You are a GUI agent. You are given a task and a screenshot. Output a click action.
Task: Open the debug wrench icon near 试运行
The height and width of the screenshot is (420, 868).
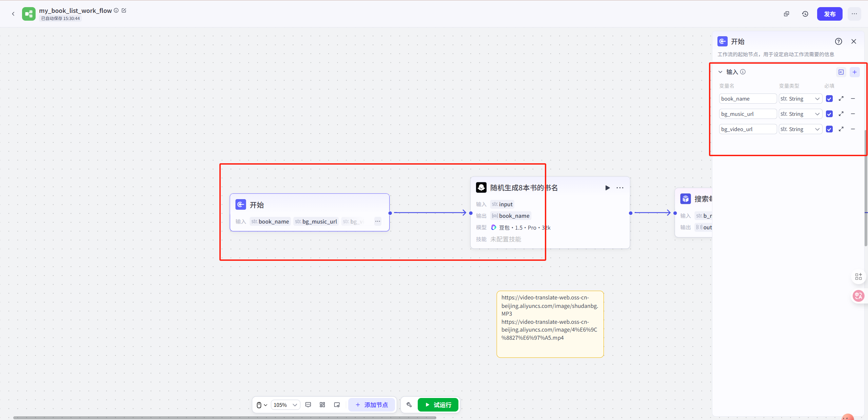pyautogui.click(x=409, y=405)
